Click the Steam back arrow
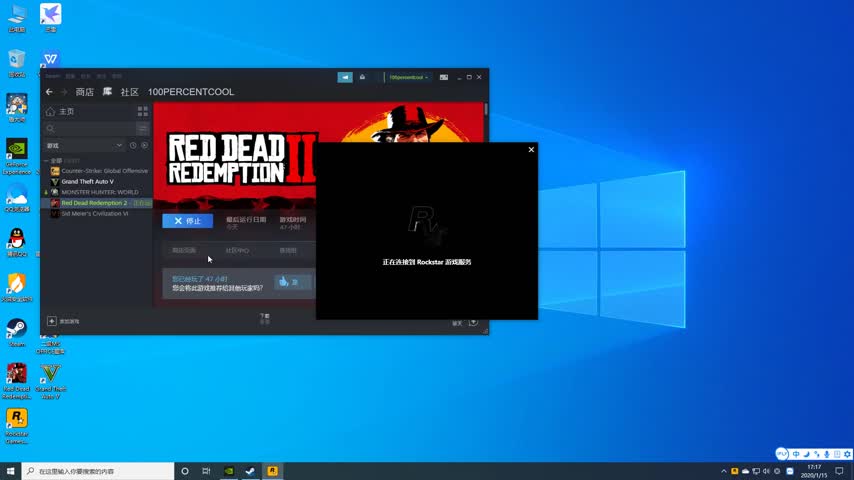This screenshot has width=854, height=480. tap(50, 92)
